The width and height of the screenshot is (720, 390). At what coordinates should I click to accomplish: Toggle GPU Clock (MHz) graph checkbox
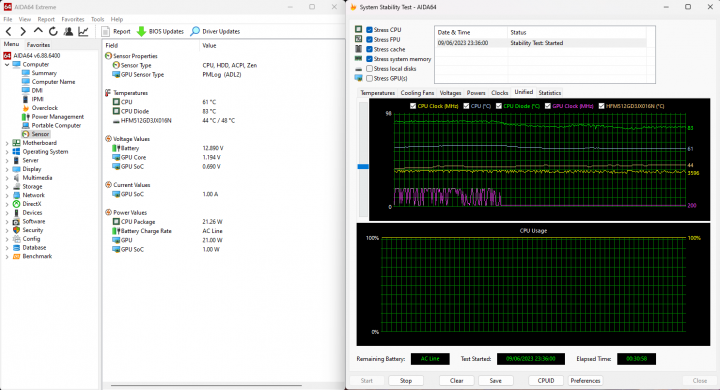(x=548, y=106)
